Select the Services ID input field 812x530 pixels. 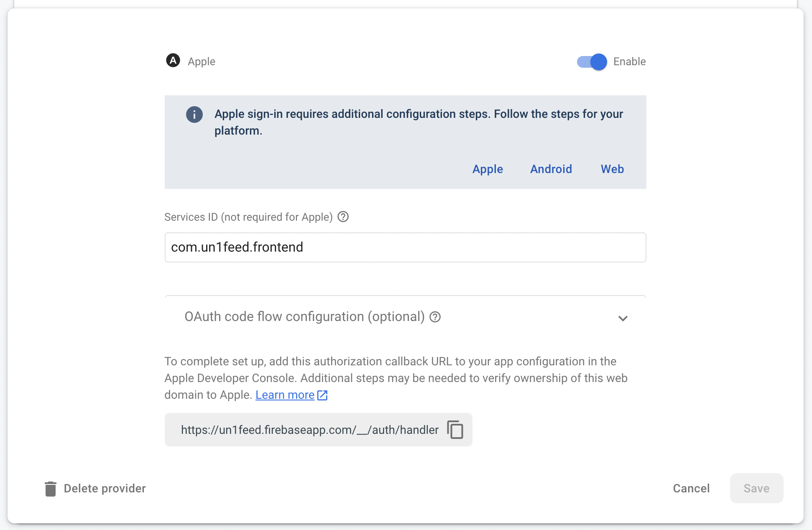click(x=405, y=247)
